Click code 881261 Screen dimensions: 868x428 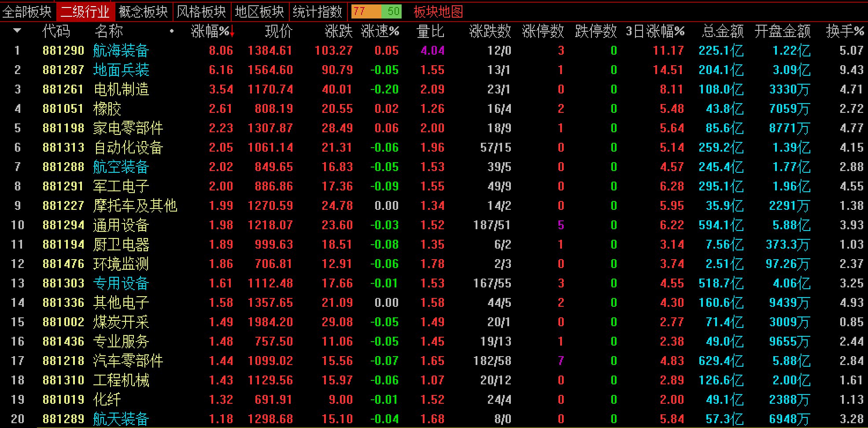pyautogui.click(x=63, y=89)
